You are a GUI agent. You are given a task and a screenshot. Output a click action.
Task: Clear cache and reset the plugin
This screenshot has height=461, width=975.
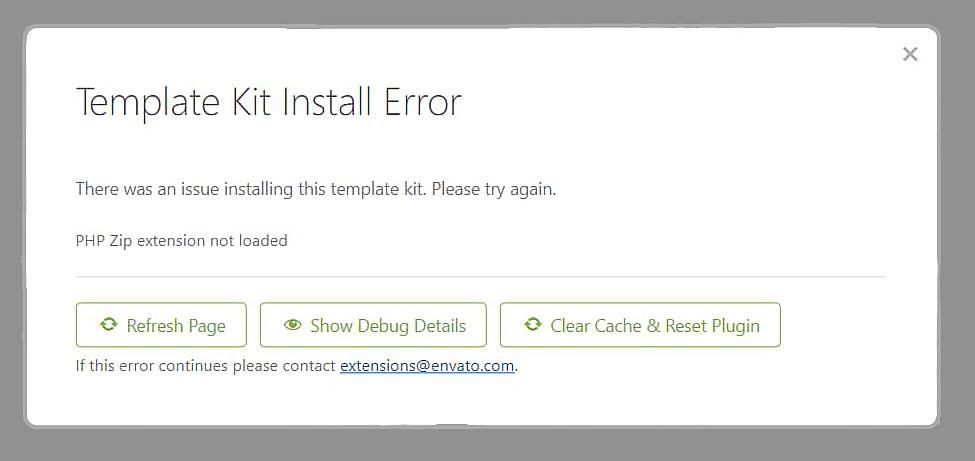tap(640, 325)
